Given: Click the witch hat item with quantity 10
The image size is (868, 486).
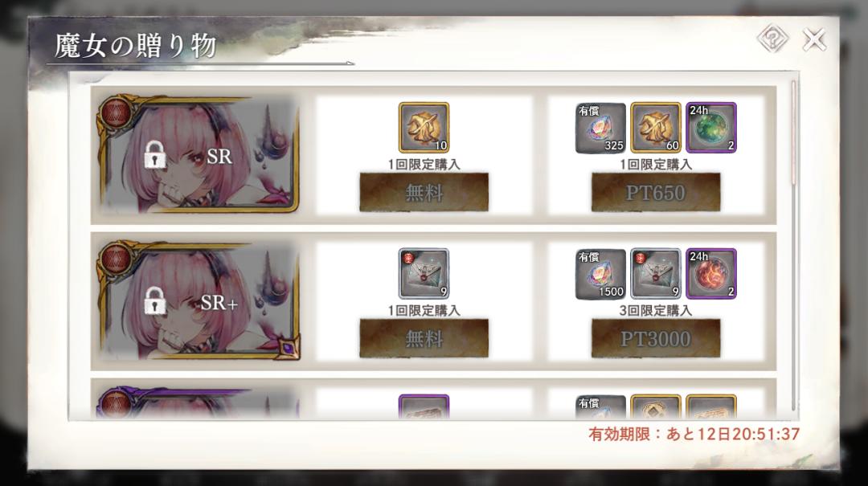Looking at the screenshot, I should click(x=424, y=128).
